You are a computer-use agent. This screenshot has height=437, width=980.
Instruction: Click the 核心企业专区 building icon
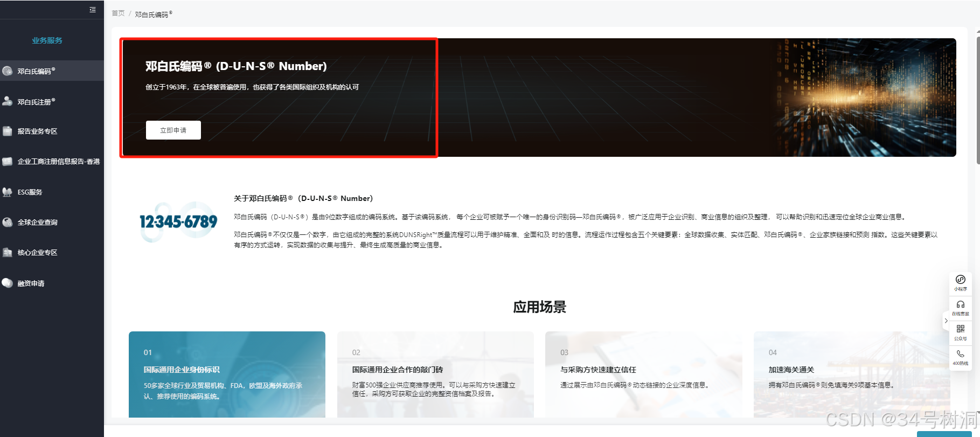click(8, 252)
